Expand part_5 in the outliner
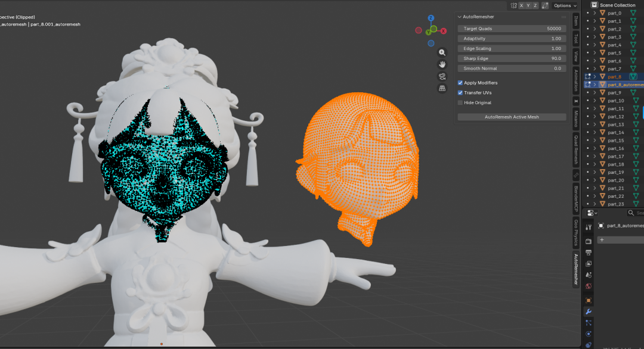Viewport: 644px width, 349px height. coord(595,53)
